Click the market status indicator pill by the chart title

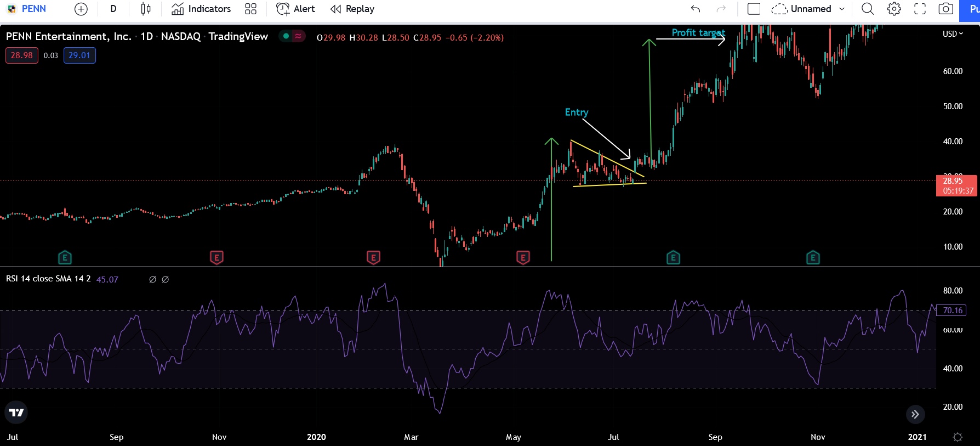[x=292, y=36]
